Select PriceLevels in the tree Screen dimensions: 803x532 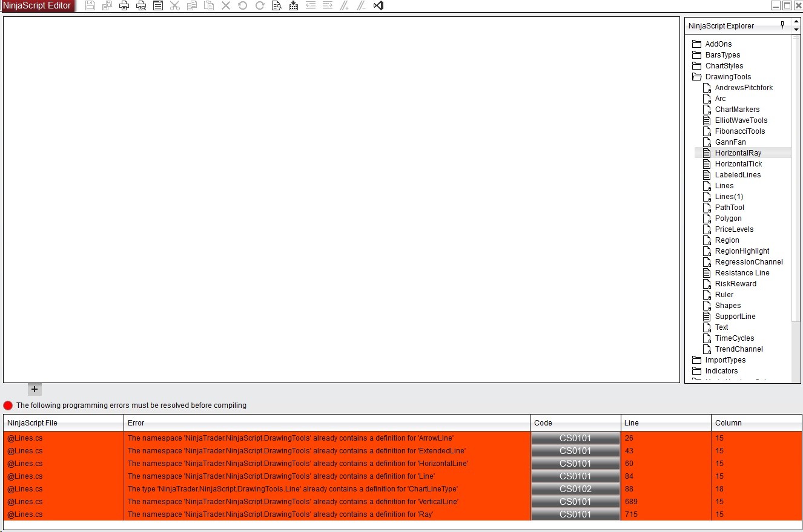coord(734,229)
